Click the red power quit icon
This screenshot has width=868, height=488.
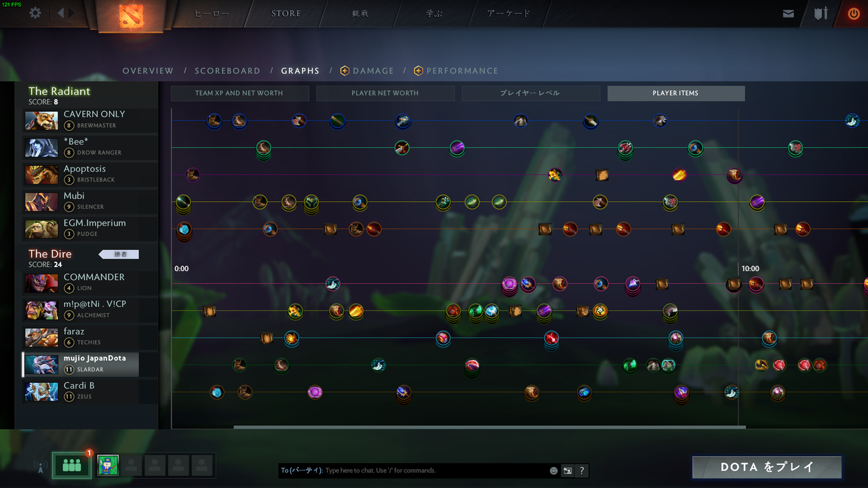pos(854,14)
